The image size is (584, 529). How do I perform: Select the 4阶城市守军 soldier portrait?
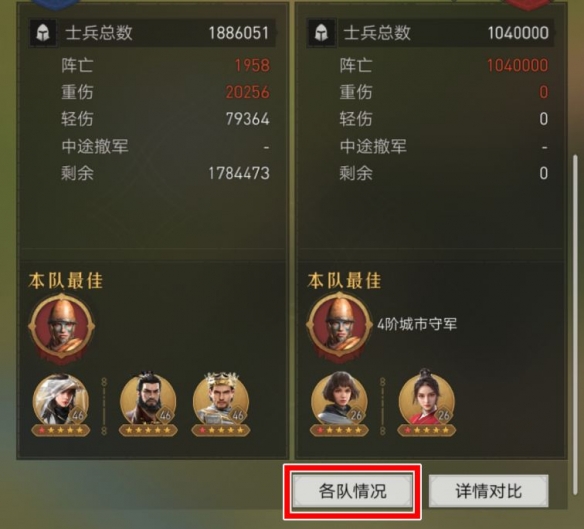click(340, 327)
